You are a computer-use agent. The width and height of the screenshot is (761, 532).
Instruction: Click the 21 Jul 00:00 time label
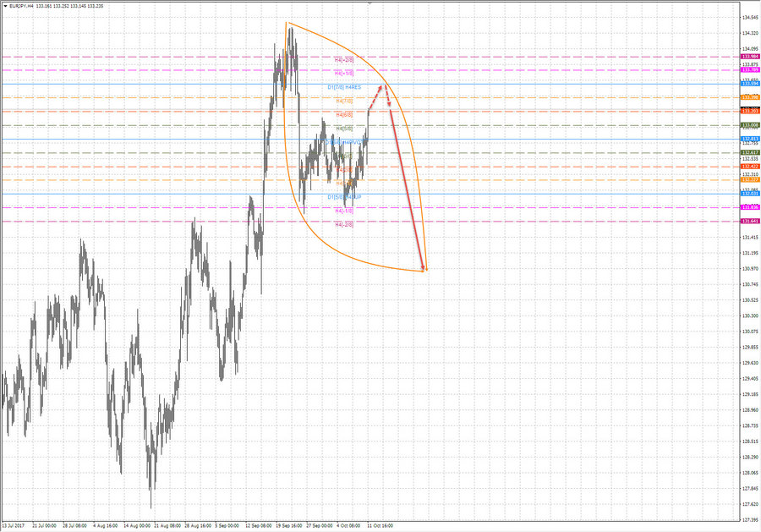[44, 526]
